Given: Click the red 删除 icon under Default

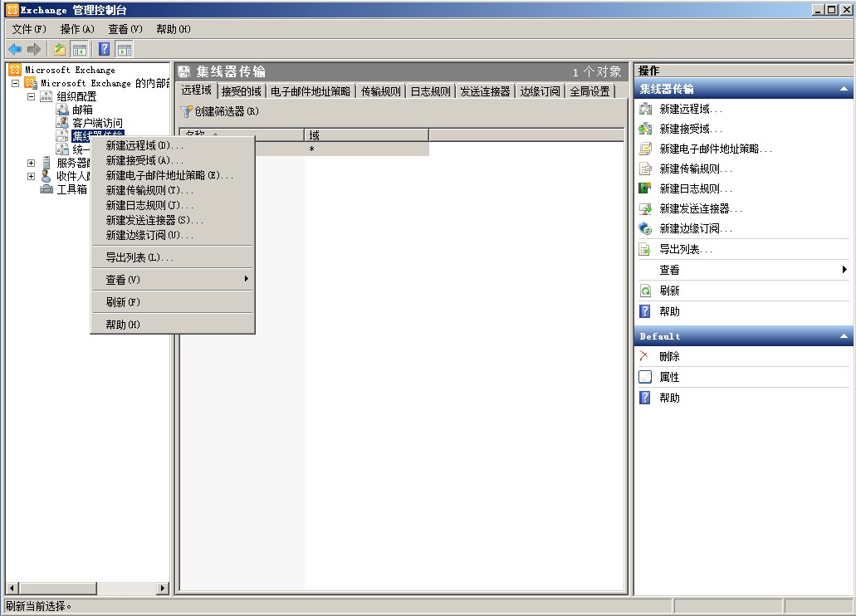Looking at the screenshot, I should pos(644,356).
